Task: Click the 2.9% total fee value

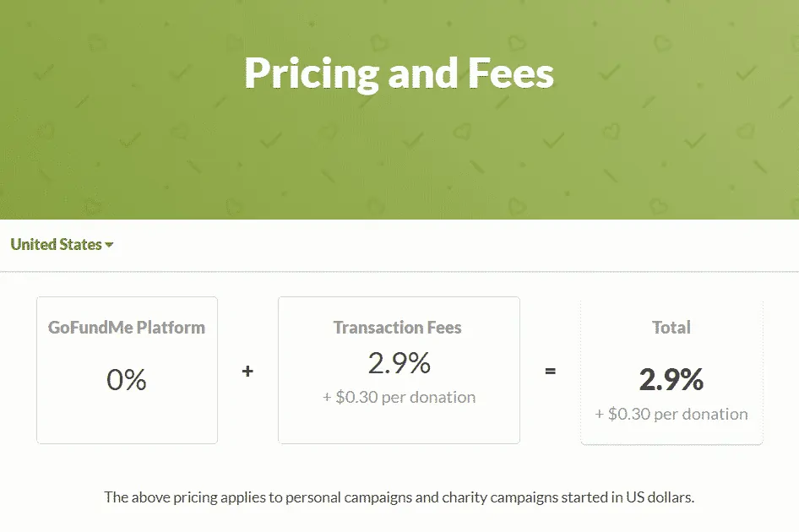Action: [x=671, y=380]
